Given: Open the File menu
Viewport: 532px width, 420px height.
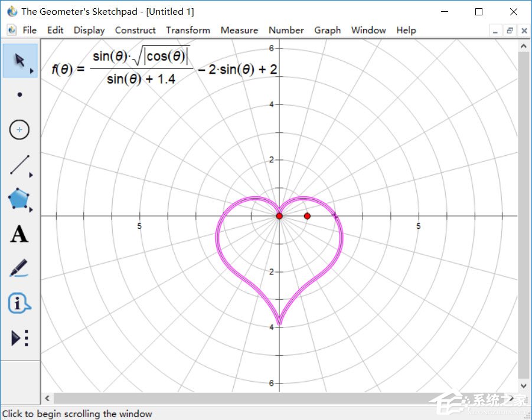Looking at the screenshot, I should (30, 30).
